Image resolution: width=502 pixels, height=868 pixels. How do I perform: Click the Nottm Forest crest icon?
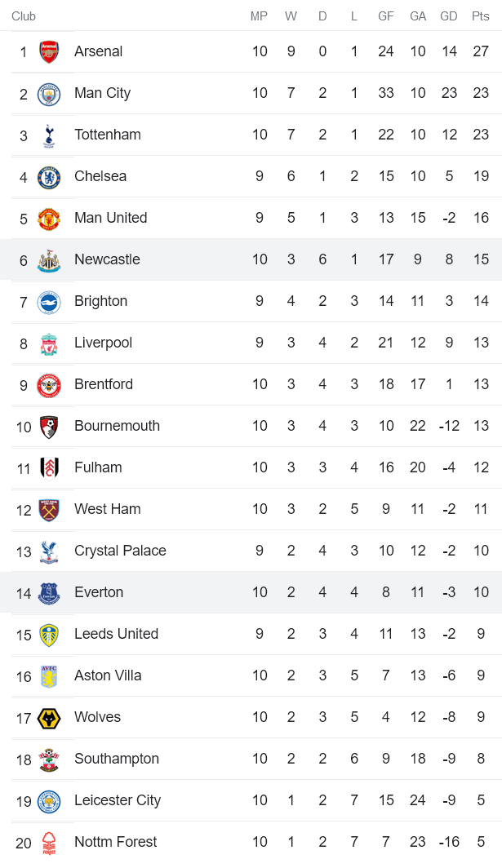(49, 843)
